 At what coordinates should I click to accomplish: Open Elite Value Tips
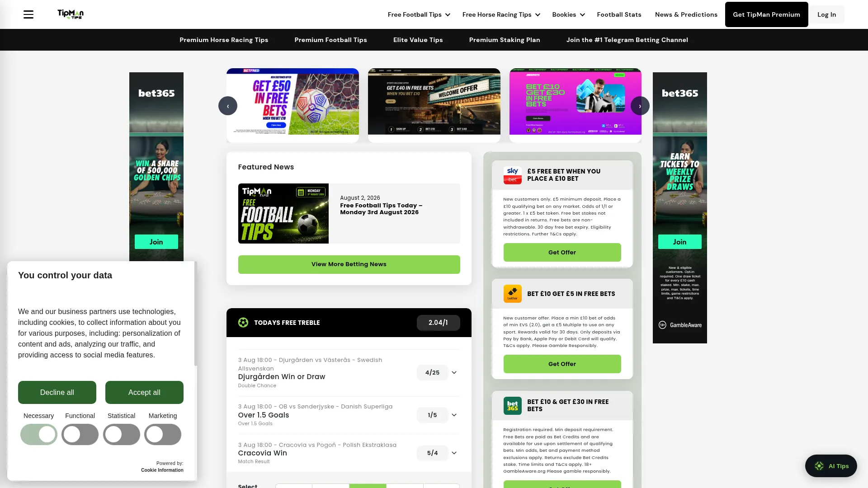coord(418,40)
